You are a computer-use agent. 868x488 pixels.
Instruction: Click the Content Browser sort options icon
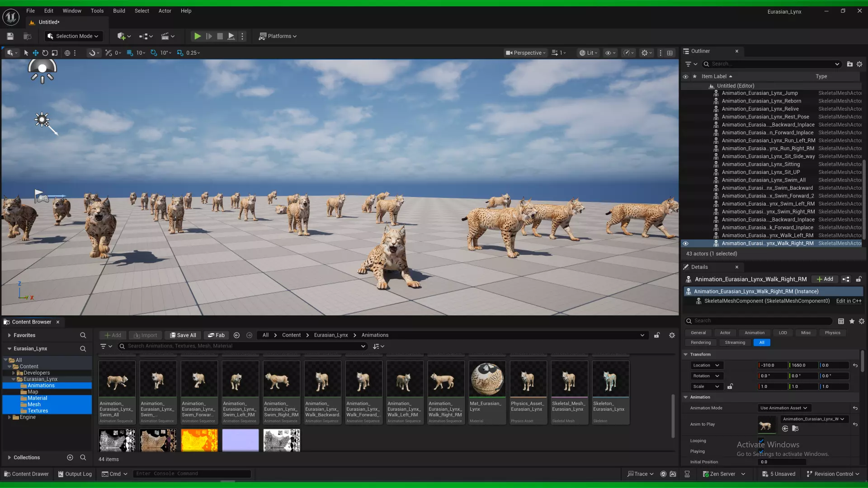[x=378, y=346]
